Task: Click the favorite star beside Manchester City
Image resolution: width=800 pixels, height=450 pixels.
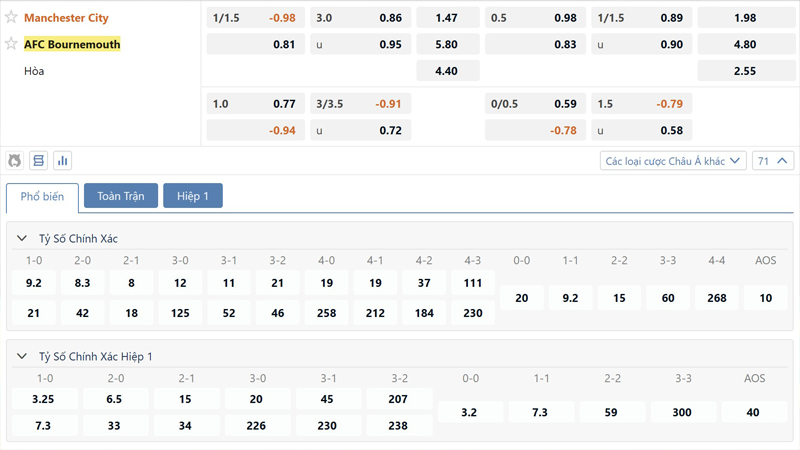Action: pos(12,18)
